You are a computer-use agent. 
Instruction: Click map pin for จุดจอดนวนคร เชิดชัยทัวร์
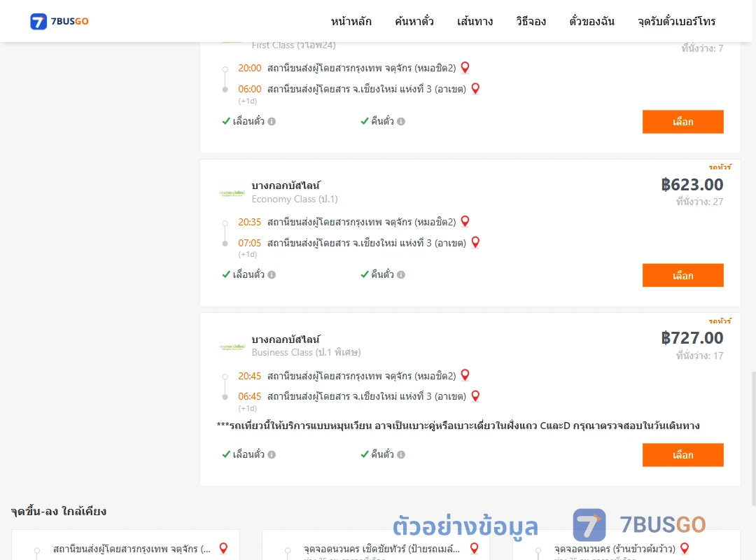[x=475, y=548]
